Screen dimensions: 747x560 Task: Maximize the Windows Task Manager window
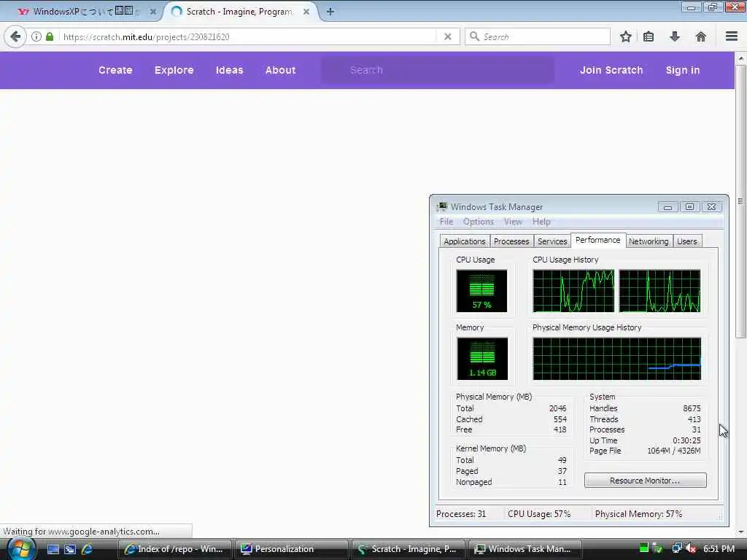[x=689, y=206]
